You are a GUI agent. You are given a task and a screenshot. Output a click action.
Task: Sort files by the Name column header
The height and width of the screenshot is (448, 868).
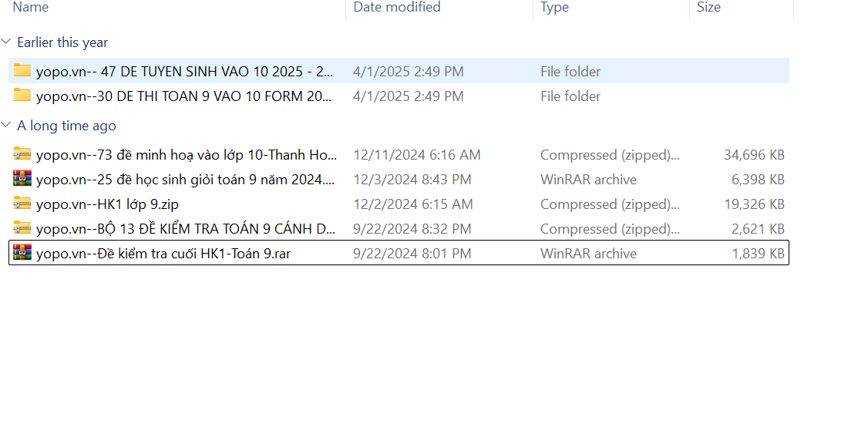click(31, 8)
